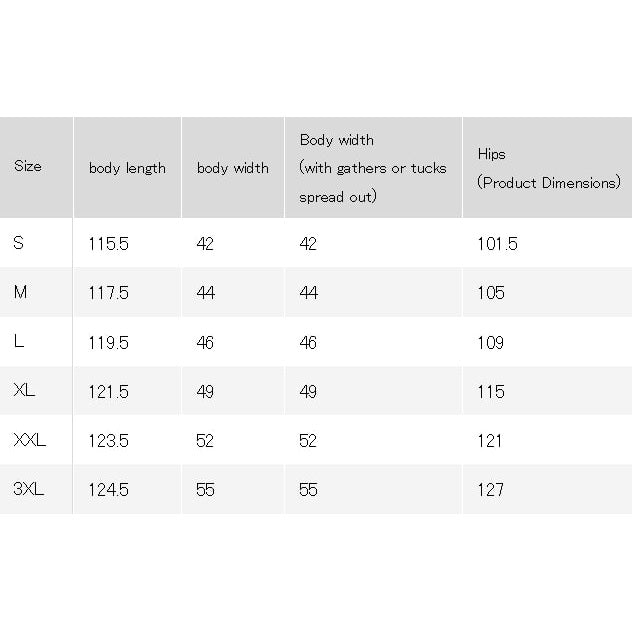The width and height of the screenshot is (632, 632).
Task: Select the M size row label
Action: tap(20, 292)
